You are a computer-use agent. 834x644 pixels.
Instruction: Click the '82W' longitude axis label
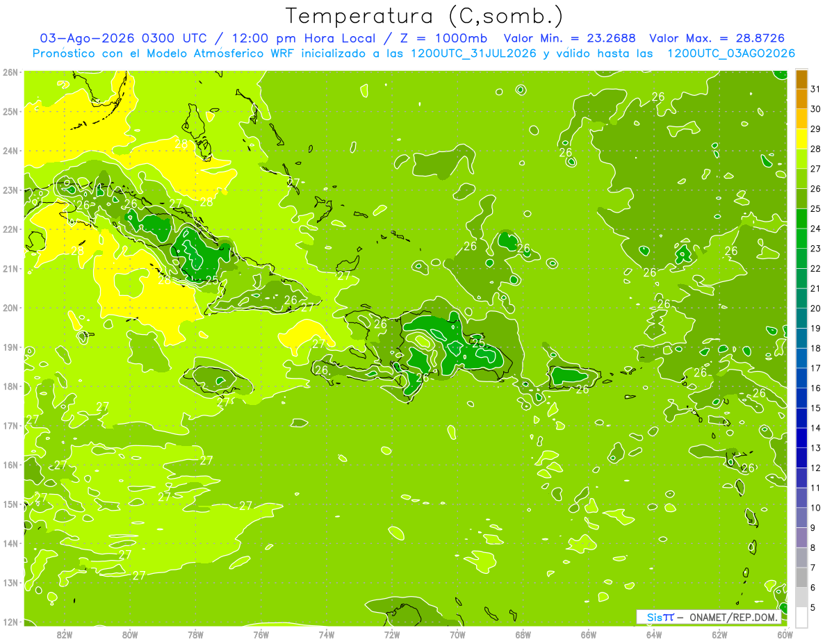tap(65, 634)
